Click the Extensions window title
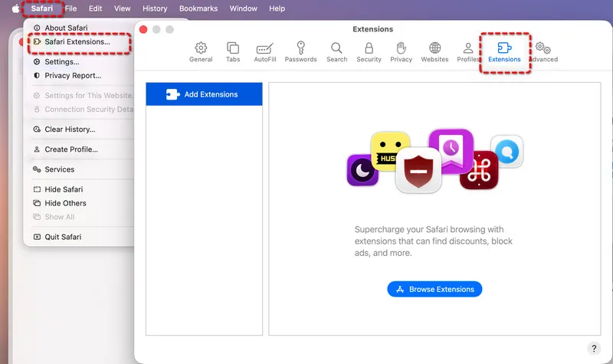The width and height of the screenshot is (613, 364). point(372,29)
